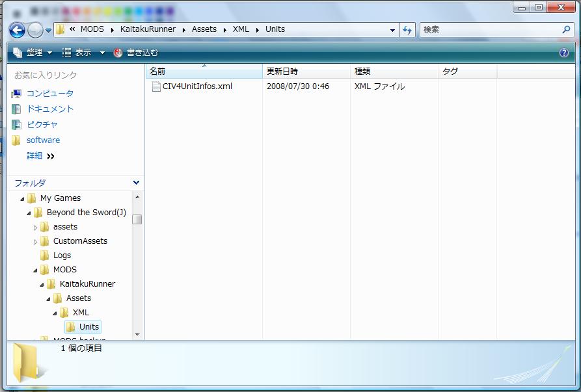Select the Logs folder in tree

pyautogui.click(x=62, y=255)
